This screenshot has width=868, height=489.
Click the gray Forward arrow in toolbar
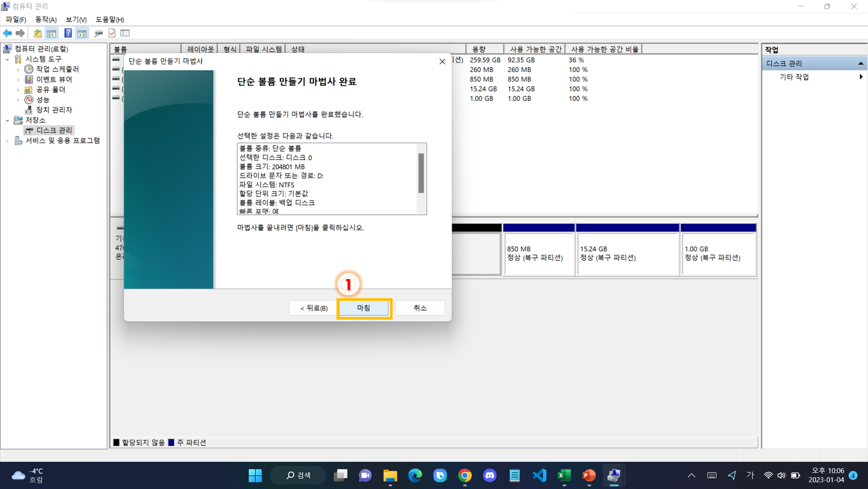(x=20, y=33)
